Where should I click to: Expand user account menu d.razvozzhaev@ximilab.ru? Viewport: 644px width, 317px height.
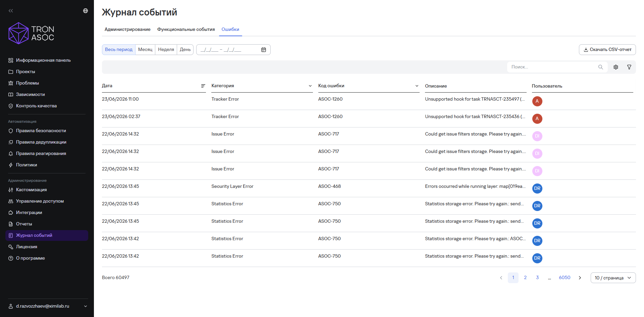click(48, 306)
